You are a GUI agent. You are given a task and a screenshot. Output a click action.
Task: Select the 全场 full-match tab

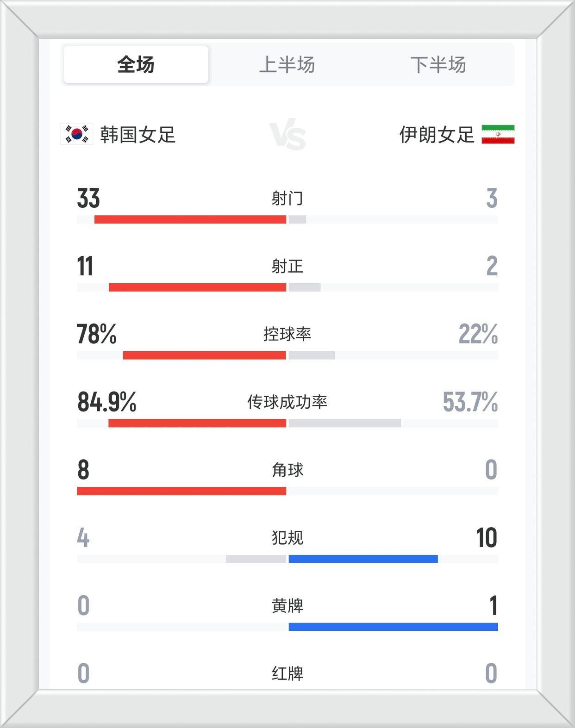136,64
